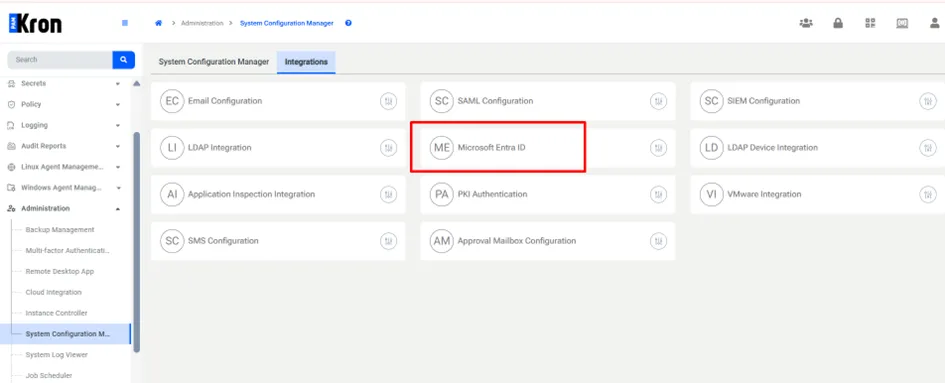
Task: Click into the sidebar Search field
Action: tap(60, 60)
